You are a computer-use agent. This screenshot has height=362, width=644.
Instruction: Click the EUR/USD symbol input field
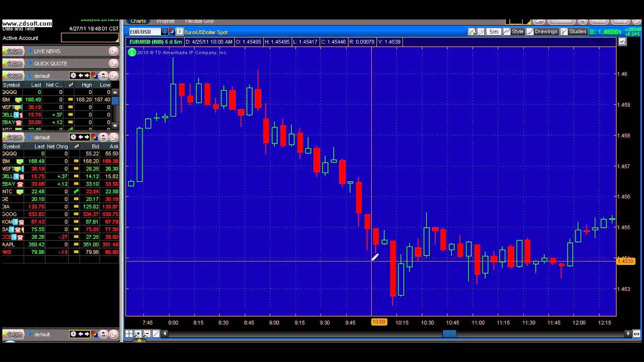[x=144, y=32]
